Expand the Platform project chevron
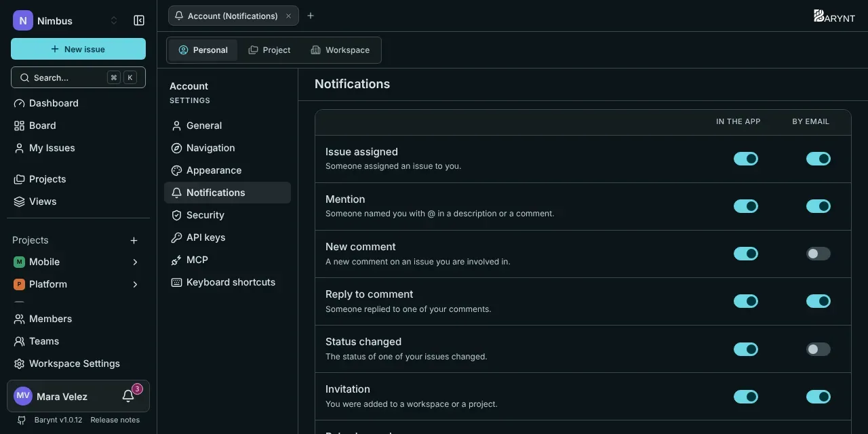Screen dimensions: 868x434 pos(135,284)
